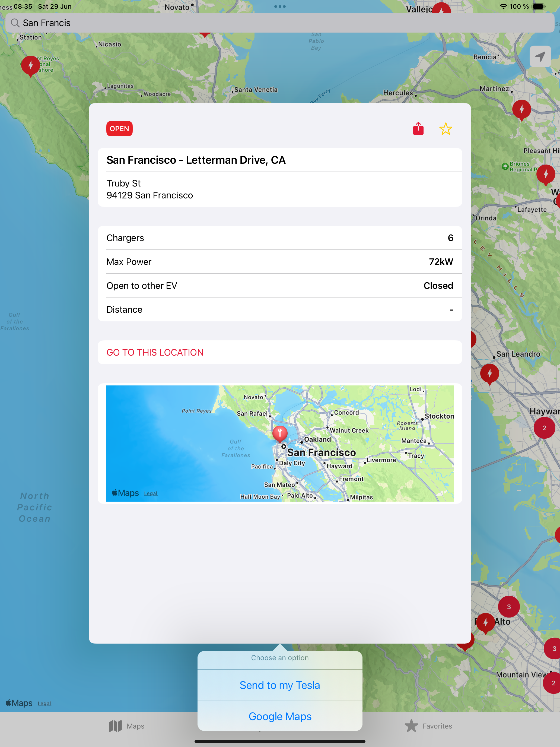Tap the three dots multitasking indicator
The width and height of the screenshot is (560, 747).
click(280, 7)
